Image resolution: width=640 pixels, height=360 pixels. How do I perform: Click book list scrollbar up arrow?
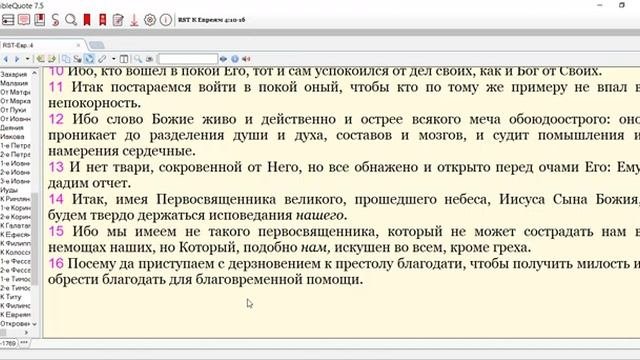(x=35, y=73)
